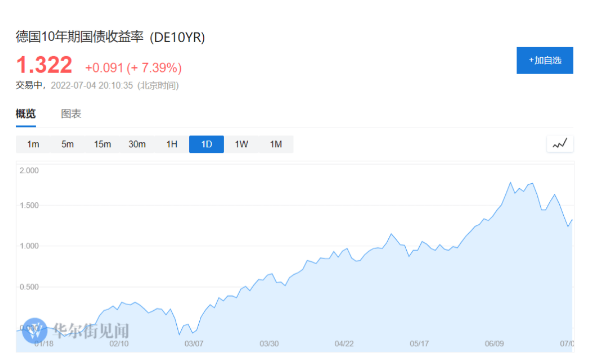Switch chart to 1W interval
The image size is (592, 362).
click(x=241, y=144)
